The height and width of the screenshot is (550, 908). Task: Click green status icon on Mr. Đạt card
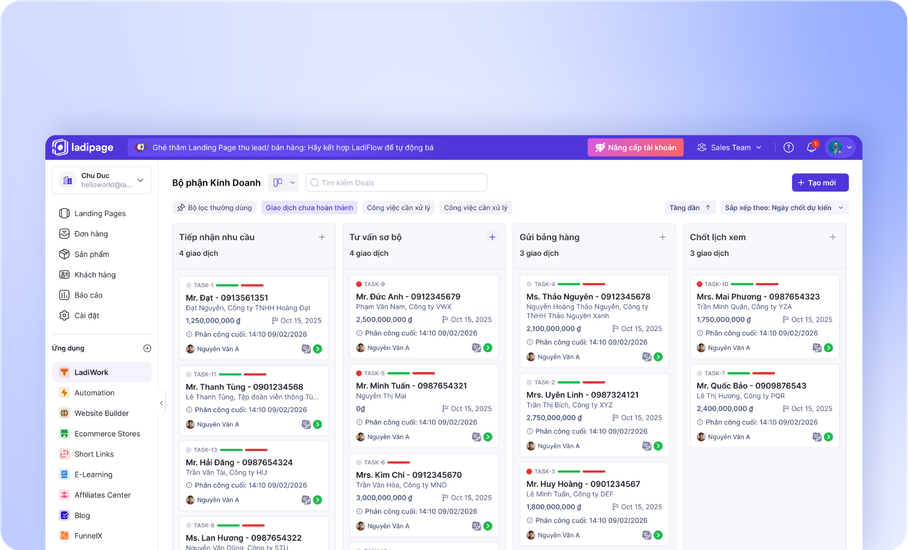(x=317, y=349)
